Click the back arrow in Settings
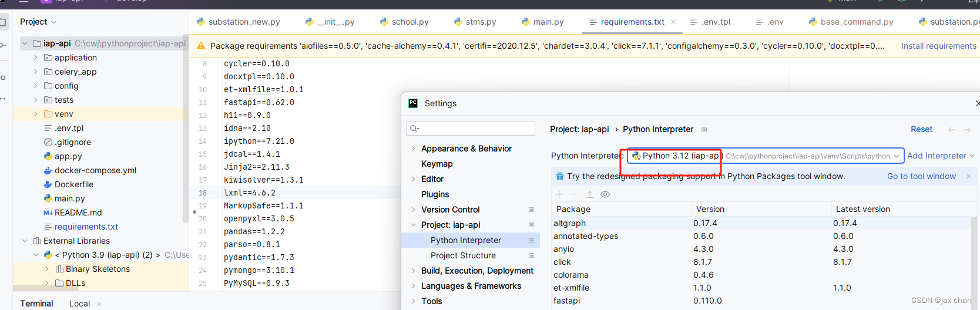Image resolution: width=980 pixels, height=310 pixels. 951,129
